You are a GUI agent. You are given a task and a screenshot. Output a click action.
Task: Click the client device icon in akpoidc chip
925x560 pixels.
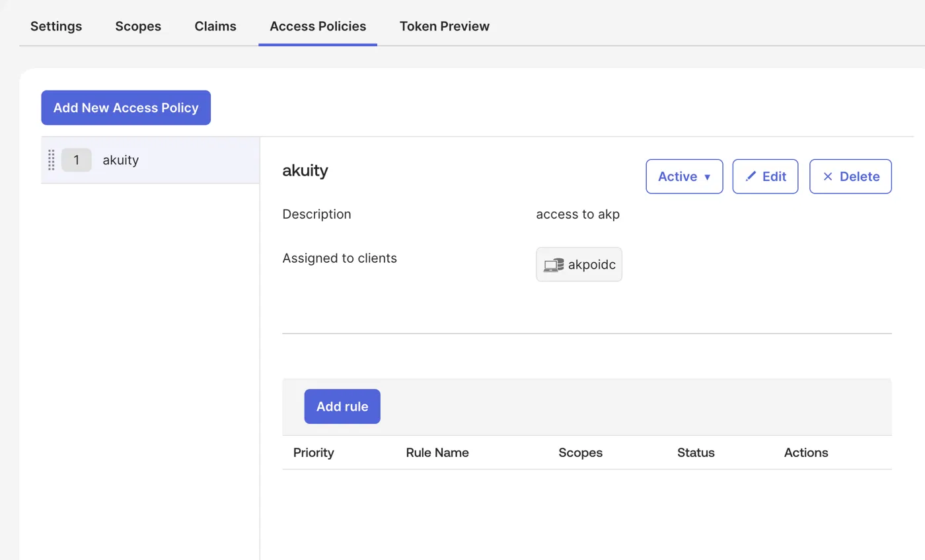tap(554, 265)
